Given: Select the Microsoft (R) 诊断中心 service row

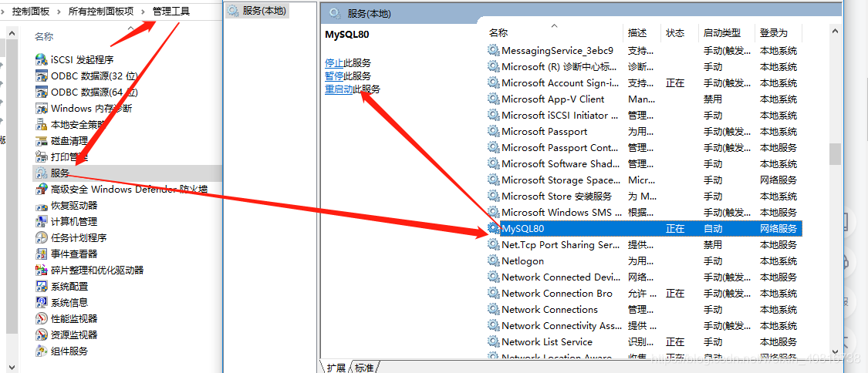Looking at the screenshot, I should [644, 67].
